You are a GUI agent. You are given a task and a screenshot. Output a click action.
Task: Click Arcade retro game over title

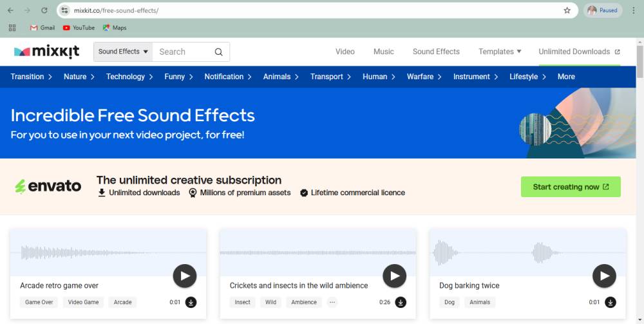(59, 285)
